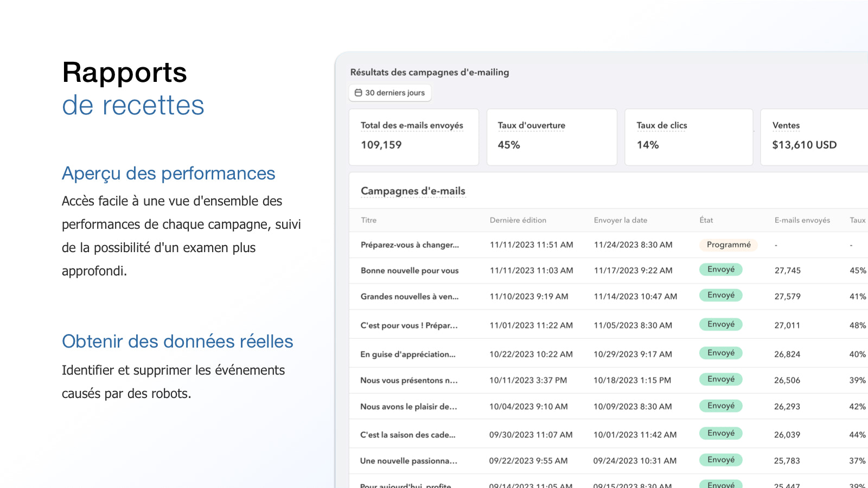Click the 'E-mails envoyés' column header
Image resolution: width=868 pixels, height=488 pixels.
(x=802, y=220)
